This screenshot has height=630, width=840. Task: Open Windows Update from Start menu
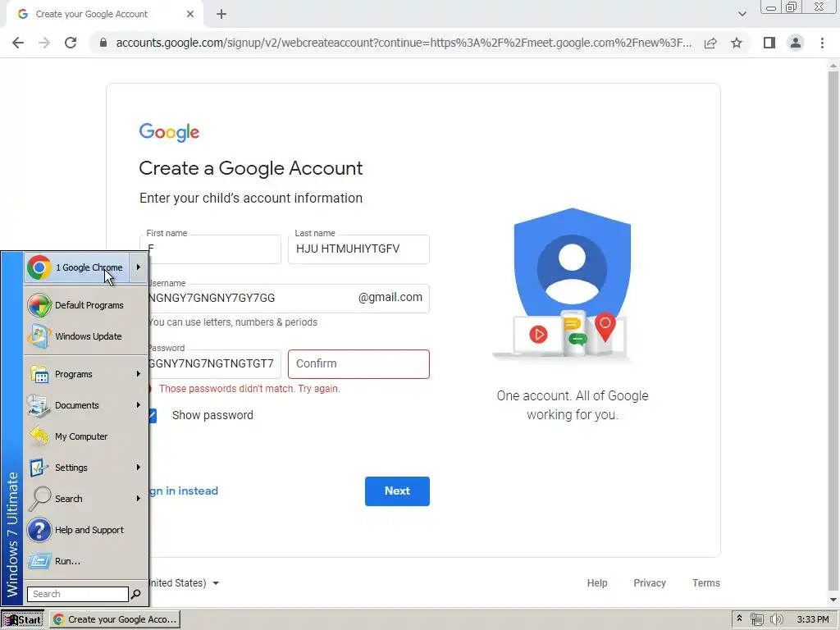coord(86,336)
